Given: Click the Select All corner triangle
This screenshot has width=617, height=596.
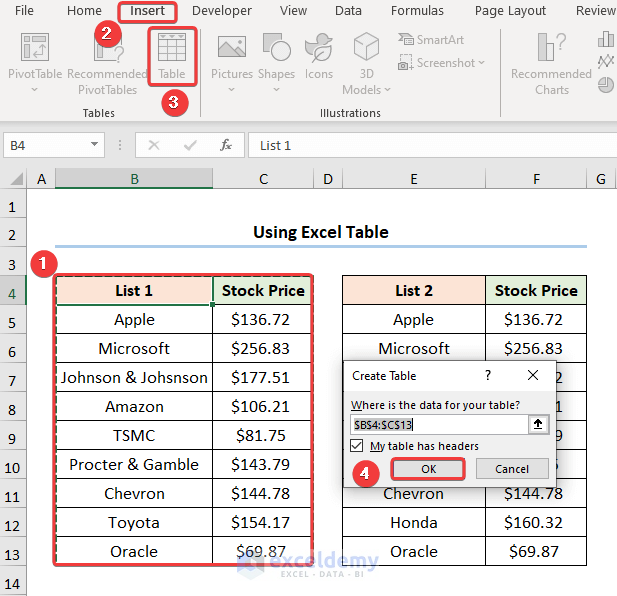Looking at the screenshot, I should coord(16,179).
